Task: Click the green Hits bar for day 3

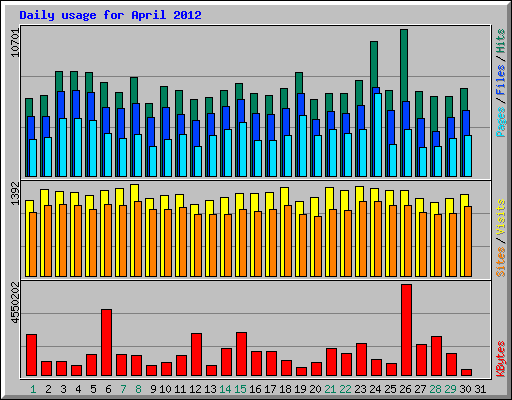Action: [59, 81]
